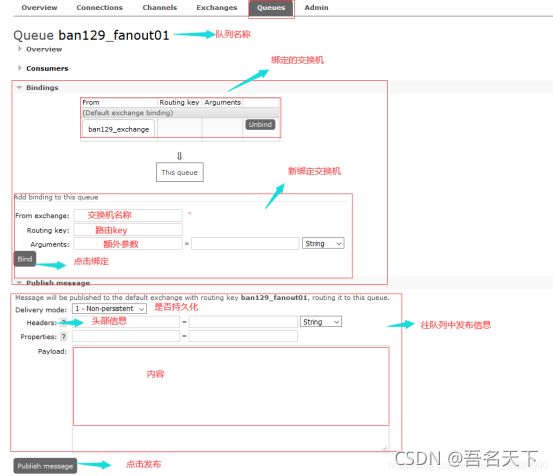Click the Routing key input field

[128, 230]
